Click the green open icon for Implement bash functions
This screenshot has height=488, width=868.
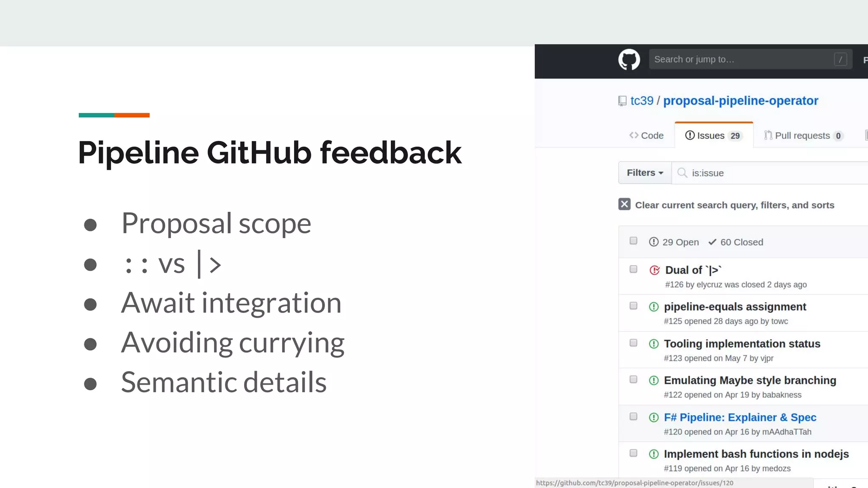click(x=654, y=454)
